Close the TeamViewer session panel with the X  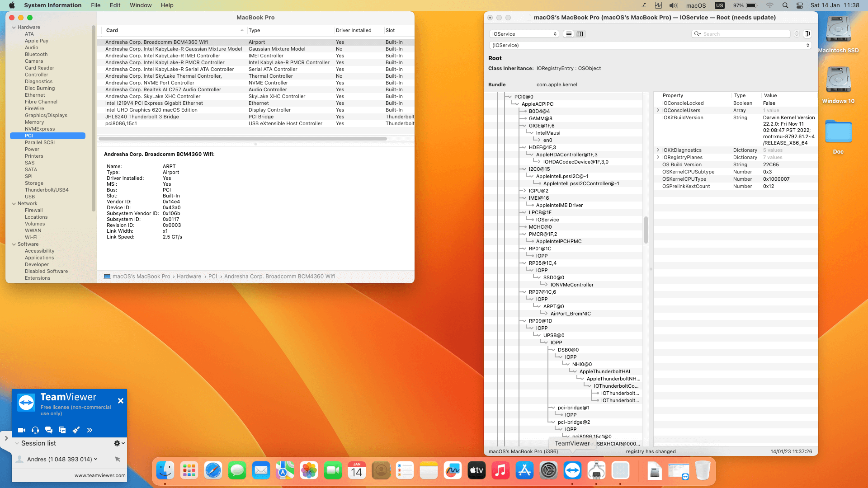click(121, 401)
